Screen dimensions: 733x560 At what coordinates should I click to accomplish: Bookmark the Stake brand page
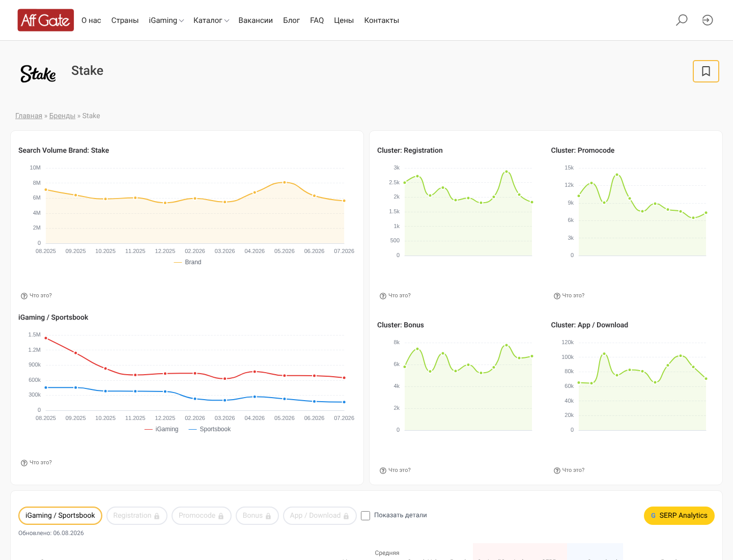pyautogui.click(x=706, y=71)
